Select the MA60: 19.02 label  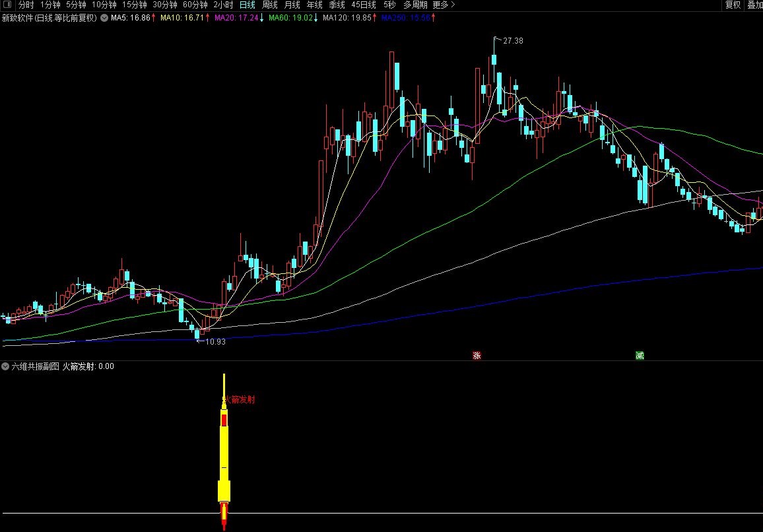[x=290, y=18]
